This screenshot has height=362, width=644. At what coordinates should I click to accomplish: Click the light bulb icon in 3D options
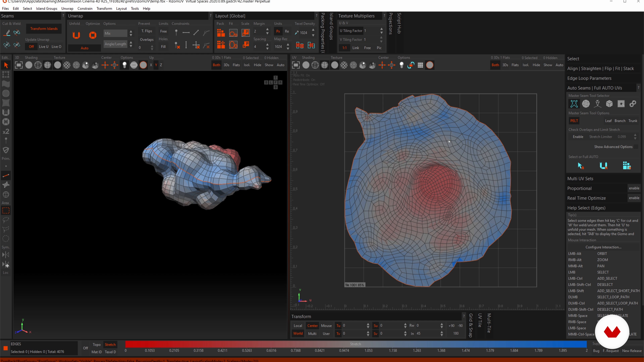[124, 65]
